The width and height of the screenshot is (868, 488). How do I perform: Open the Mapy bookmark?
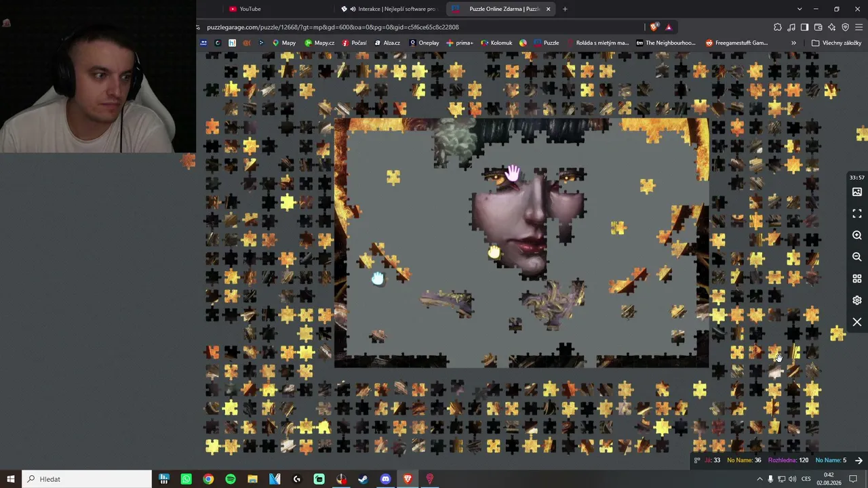pos(284,43)
